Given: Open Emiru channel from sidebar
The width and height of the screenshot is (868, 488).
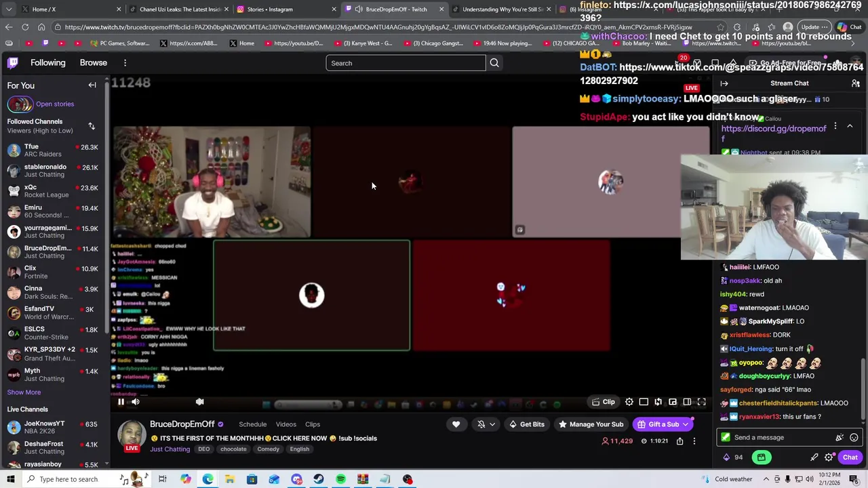Looking at the screenshot, I should 53,211.
